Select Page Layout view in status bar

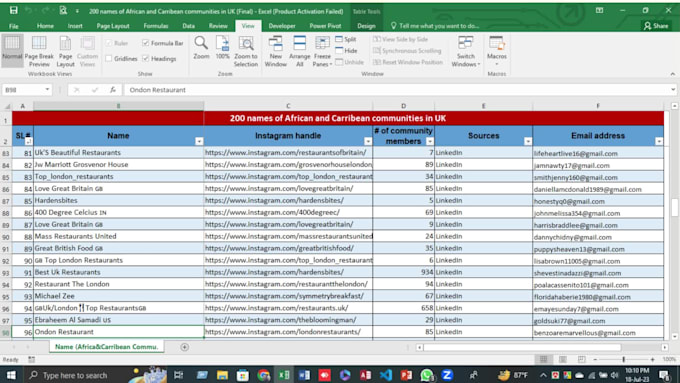click(x=562, y=359)
